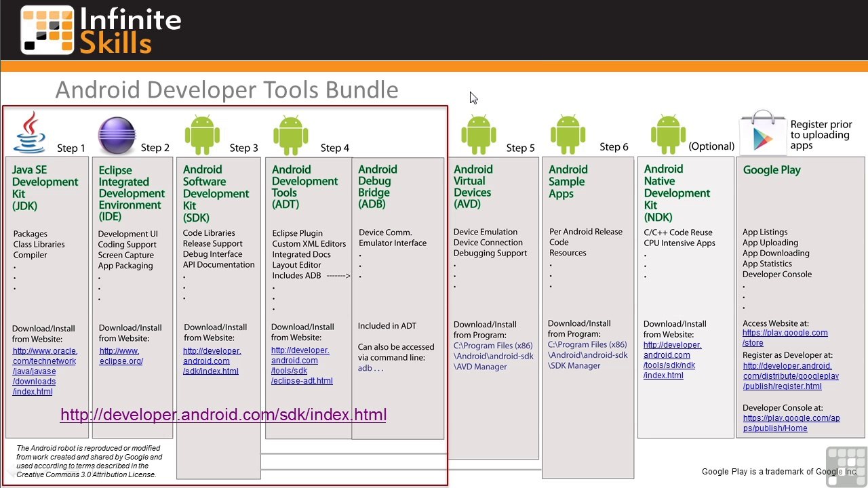The width and height of the screenshot is (868, 488).
Task: Click the Screen Capture item
Action: coord(125,255)
